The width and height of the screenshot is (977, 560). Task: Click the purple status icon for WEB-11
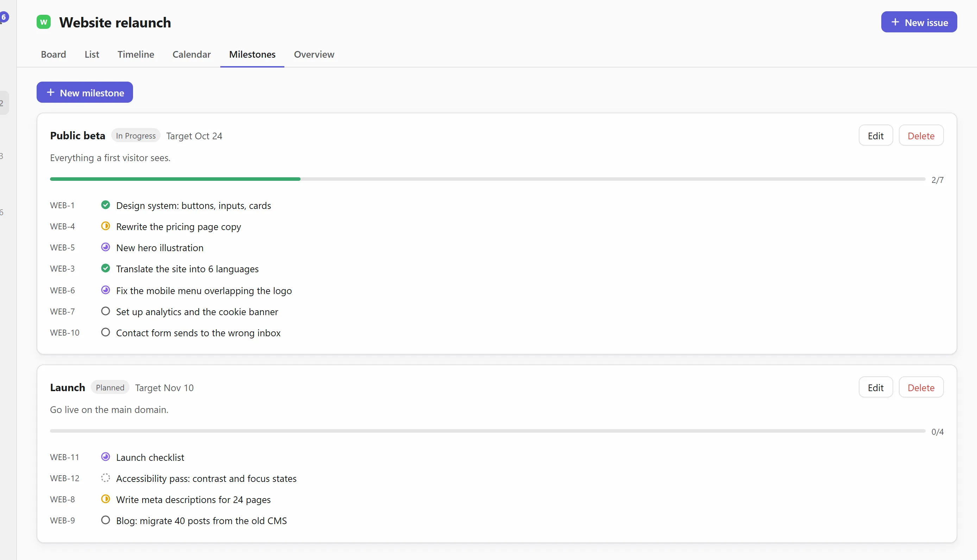pyautogui.click(x=106, y=457)
